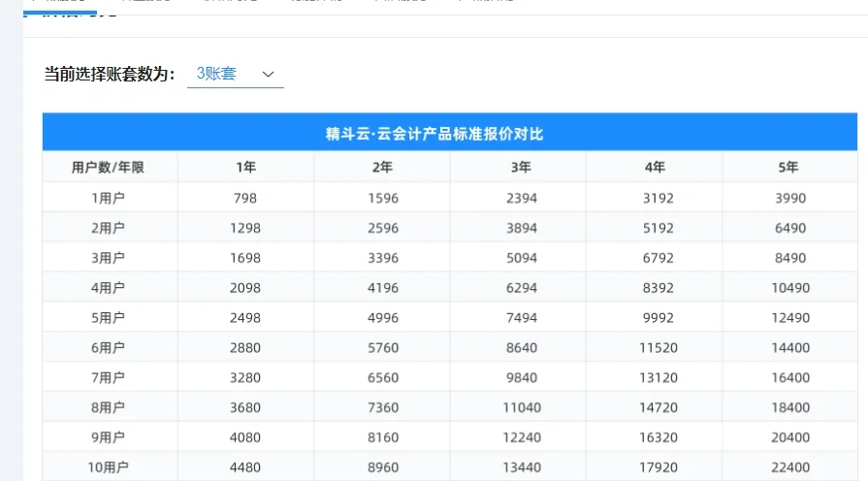Click price 1698 for 3用户 1年
The height and width of the screenshot is (481, 868).
[245, 258]
